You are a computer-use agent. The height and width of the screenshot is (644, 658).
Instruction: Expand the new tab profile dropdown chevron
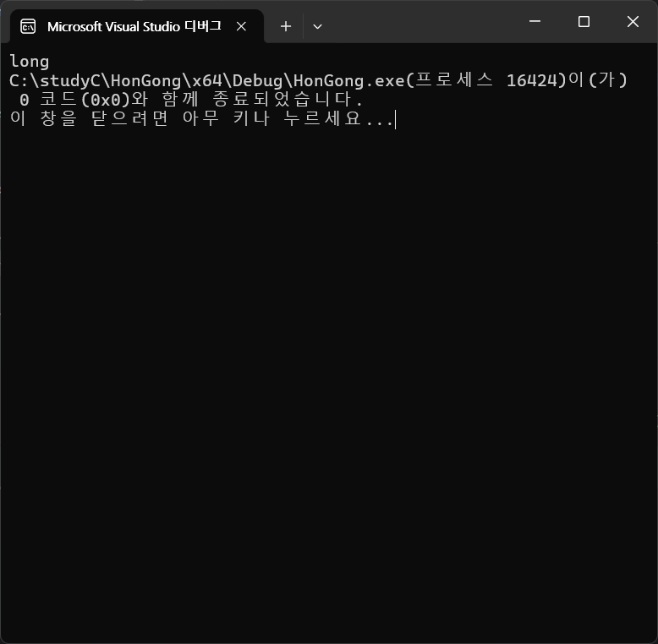(318, 26)
